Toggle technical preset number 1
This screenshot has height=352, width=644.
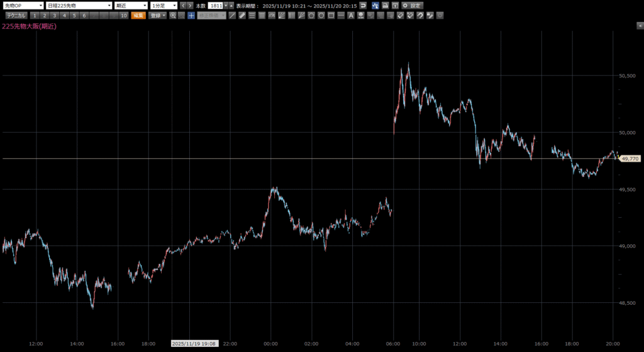[x=35, y=15]
